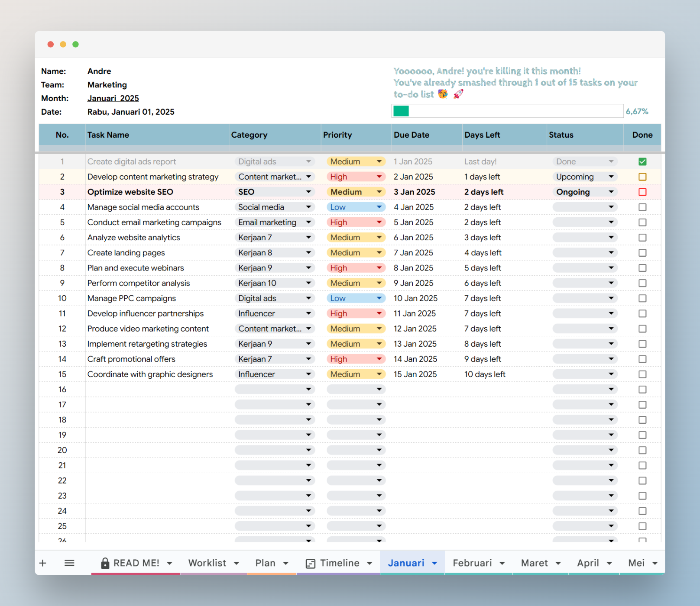The width and height of the screenshot is (700, 606).
Task: Select the date cell 'Rabu, Januari 01, 2025'
Action: tap(131, 112)
